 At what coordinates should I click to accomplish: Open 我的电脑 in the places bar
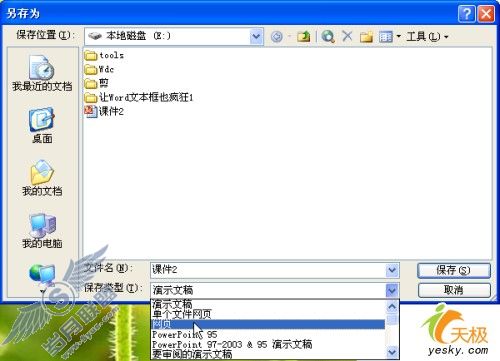[x=42, y=230]
